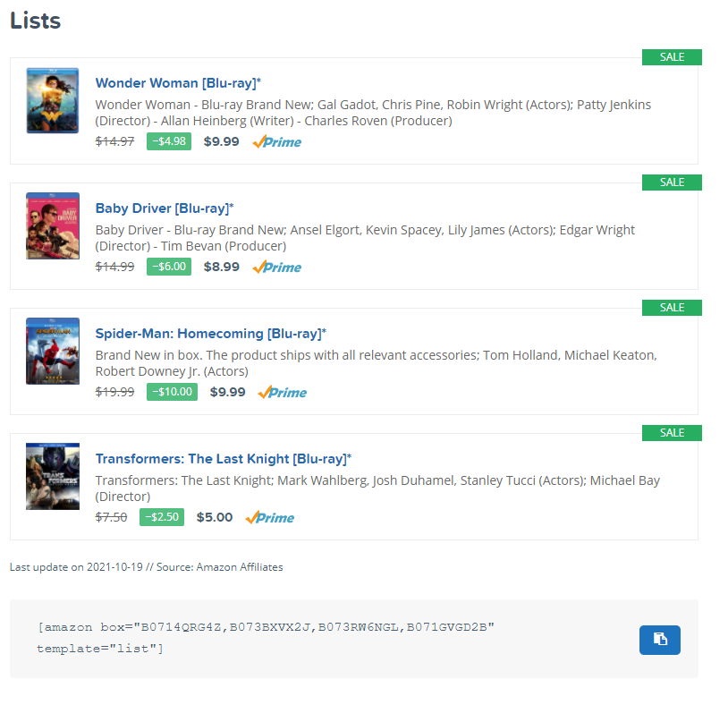Click the struck-through $7.50 price
This screenshot has height=705, width=728.
point(111,517)
